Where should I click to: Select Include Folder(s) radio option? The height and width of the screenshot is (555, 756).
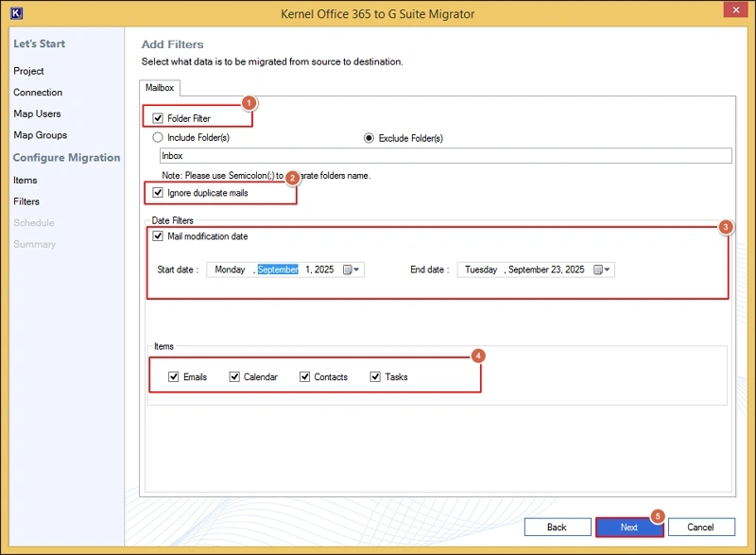[159, 138]
